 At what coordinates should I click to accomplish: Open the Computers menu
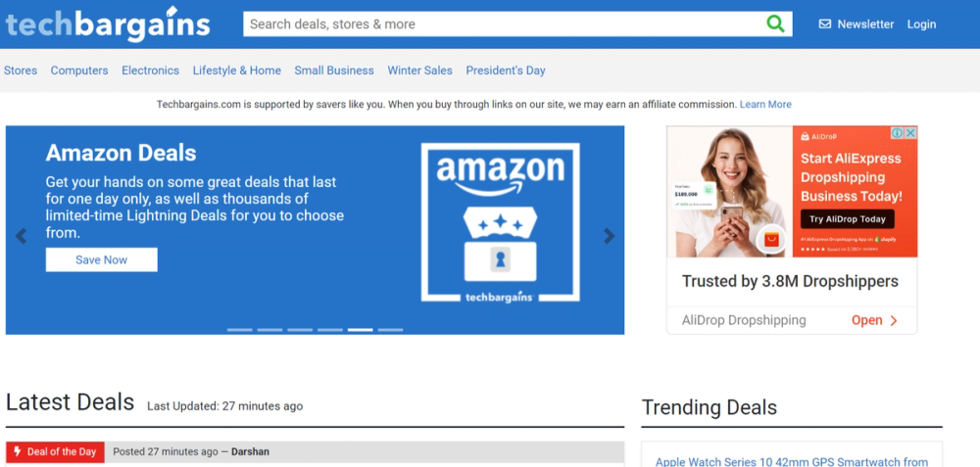click(x=79, y=70)
